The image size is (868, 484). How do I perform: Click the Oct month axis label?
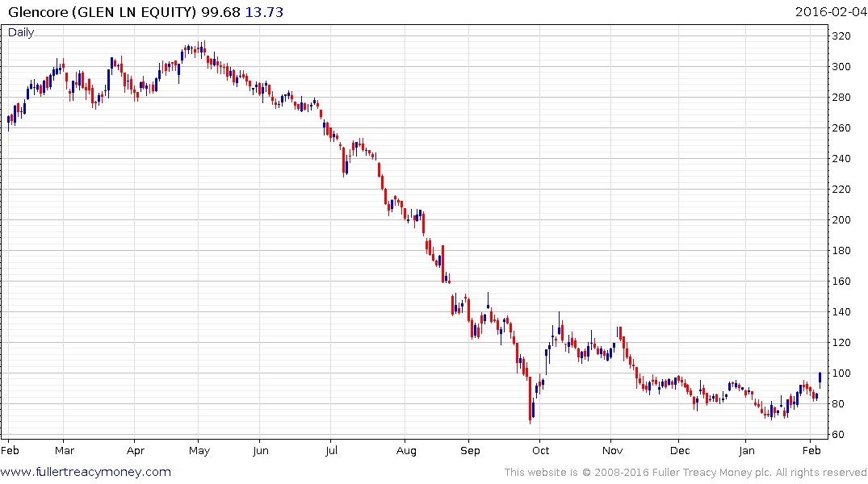pyautogui.click(x=540, y=450)
